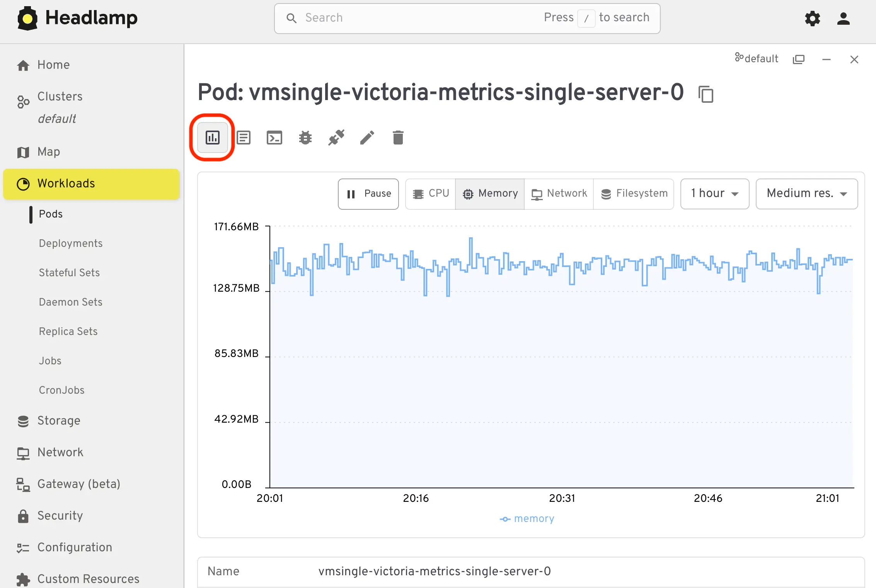Go to Stateful Sets page

(69, 273)
